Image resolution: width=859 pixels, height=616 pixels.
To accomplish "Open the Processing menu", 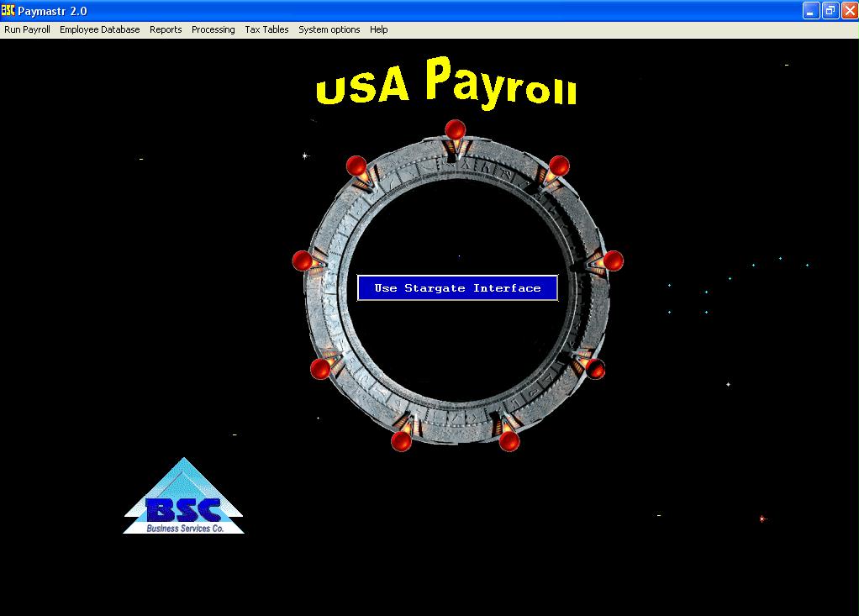I will click(213, 29).
